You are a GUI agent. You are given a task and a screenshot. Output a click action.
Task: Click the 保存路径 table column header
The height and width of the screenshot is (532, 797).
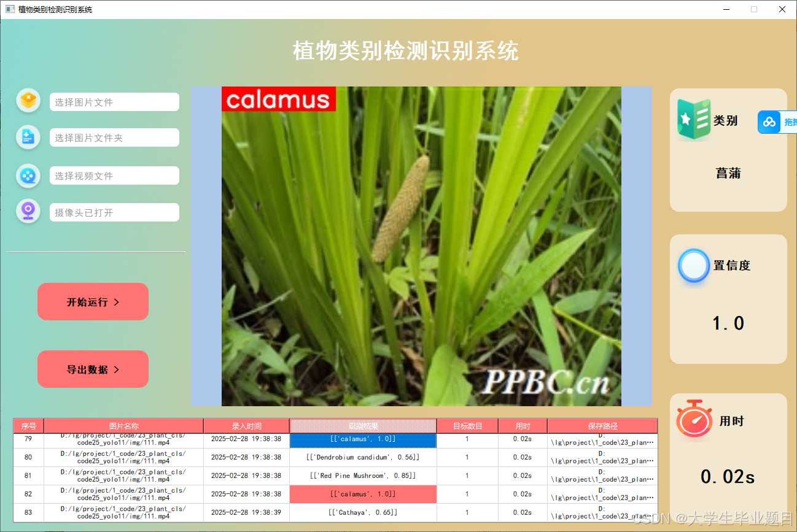602,425
